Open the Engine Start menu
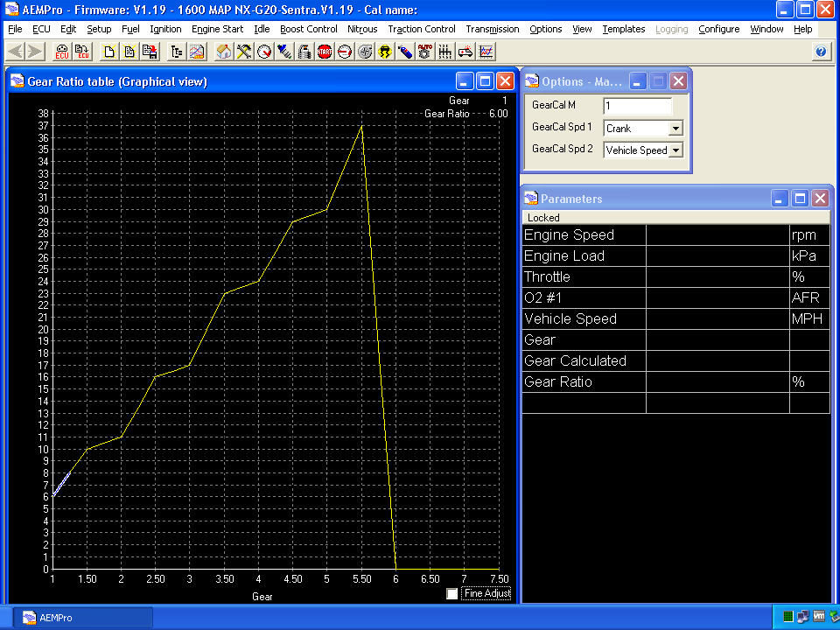 pyautogui.click(x=218, y=29)
